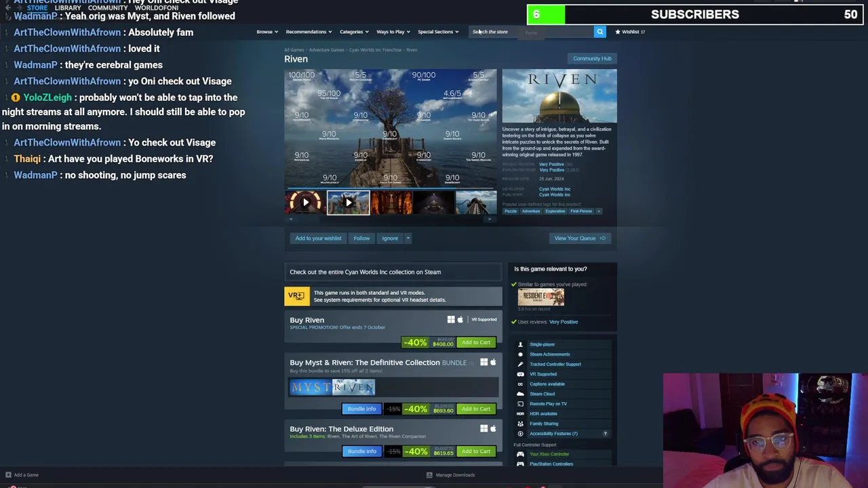This screenshot has height=488, width=868.
Task: Switch to the STORE tab
Action: (x=37, y=7)
